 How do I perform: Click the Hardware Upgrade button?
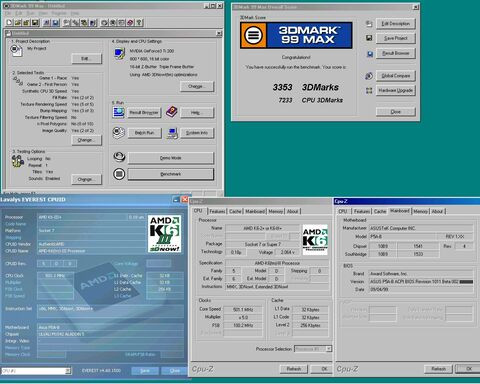[396, 90]
